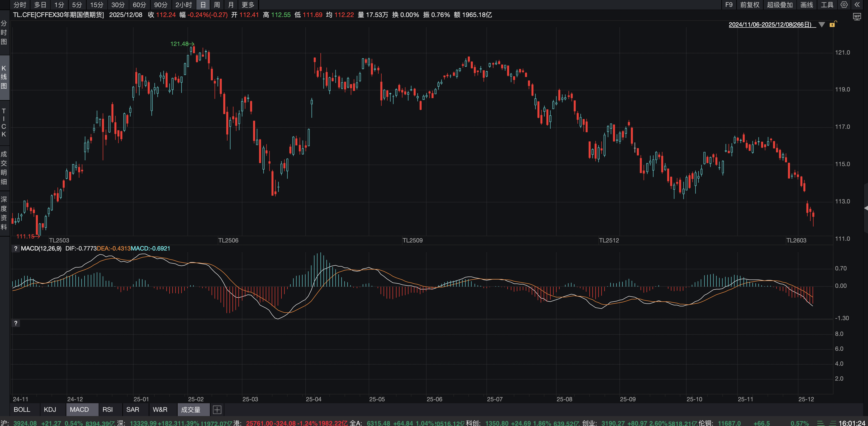Select the 分时图 sidebar tab

pos(4,32)
